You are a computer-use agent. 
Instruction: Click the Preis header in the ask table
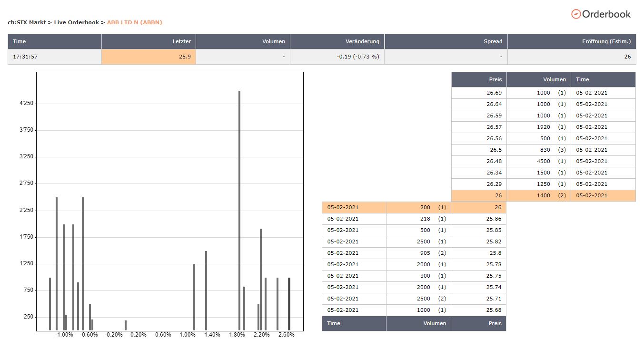pyautogui.click(x=495, y=79)
